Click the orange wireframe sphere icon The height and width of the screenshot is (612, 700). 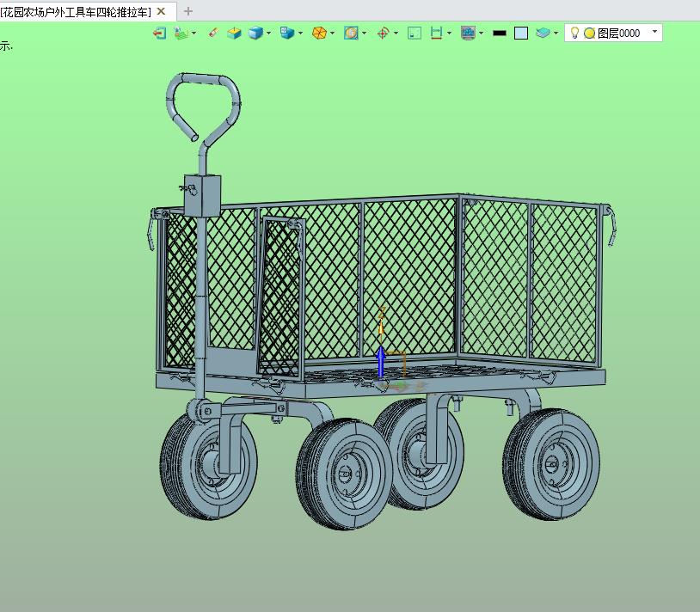click(318, 33)
